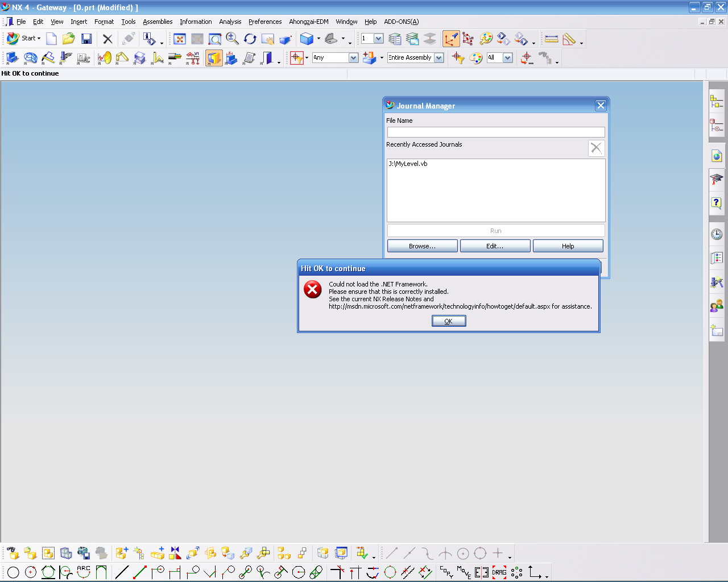
Task: Select J:\MyLevel.vb in recent journals list
Action: 408,164
